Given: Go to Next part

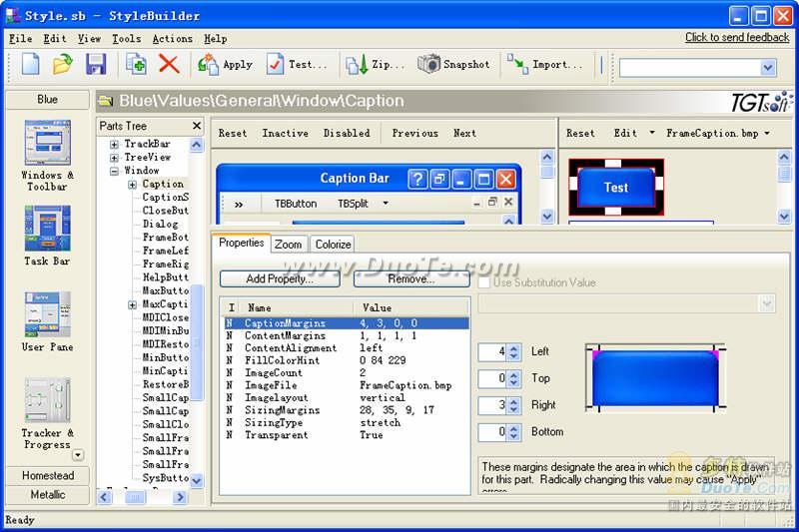Looking at the screenshot, I should click(464, 133).
